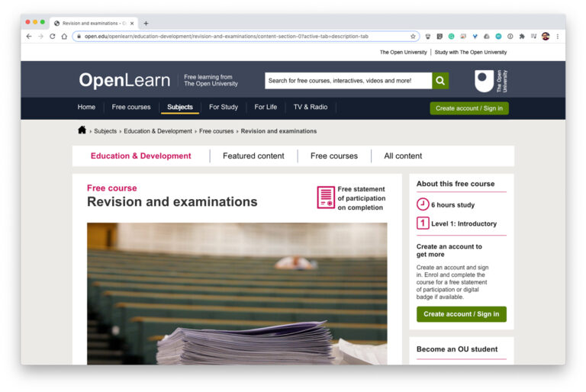Close the Revision and examinations tab
The height and width of the screenshot is (392, 586).
click(132, 23)
